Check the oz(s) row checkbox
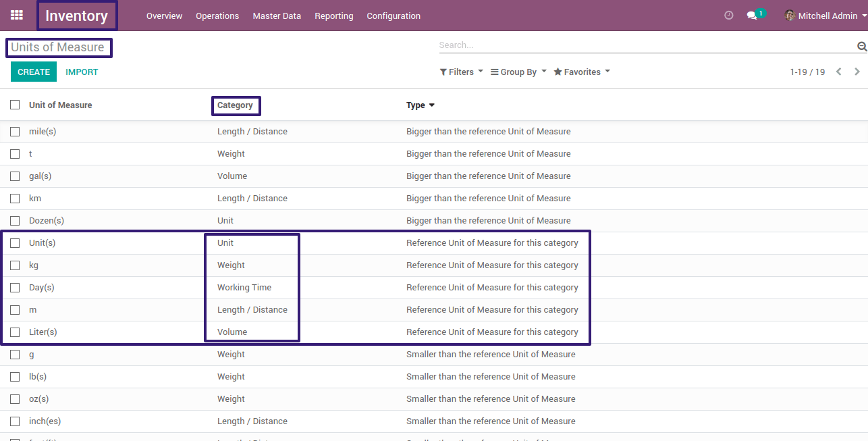 coord(15,399)
